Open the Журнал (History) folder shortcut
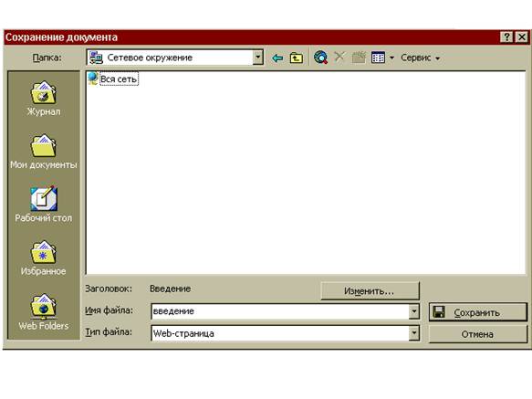 [x=44, y=99]
